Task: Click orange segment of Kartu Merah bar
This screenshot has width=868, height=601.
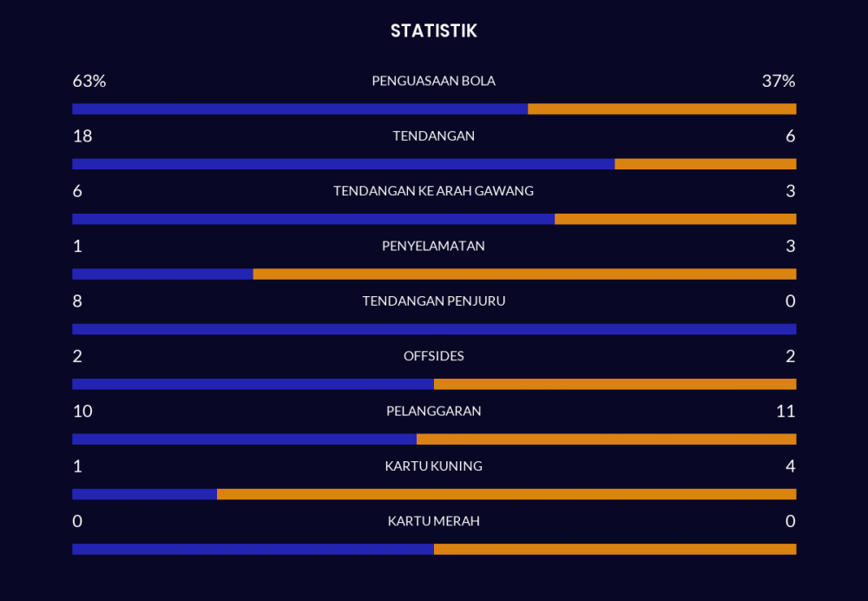Action: (x=615, y=549)
